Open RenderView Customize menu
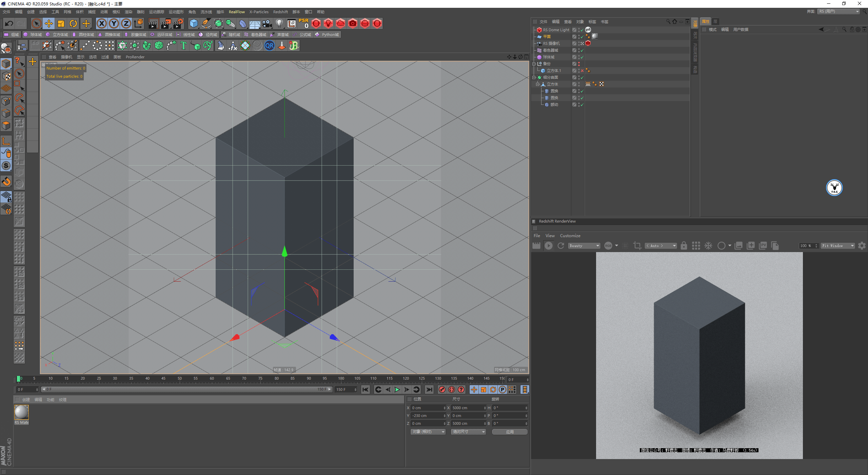 coord(570,236)
